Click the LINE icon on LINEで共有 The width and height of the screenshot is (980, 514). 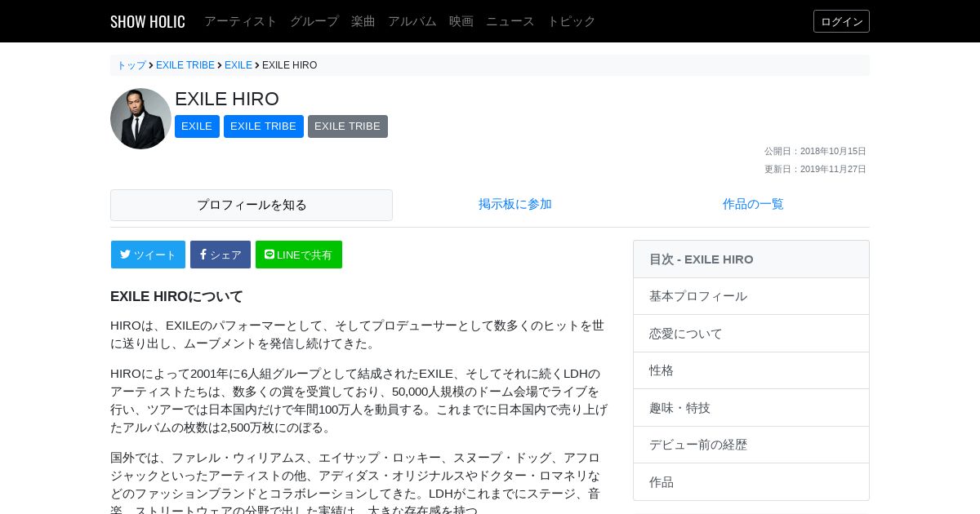pyautogui.click(x=269, y=254)
